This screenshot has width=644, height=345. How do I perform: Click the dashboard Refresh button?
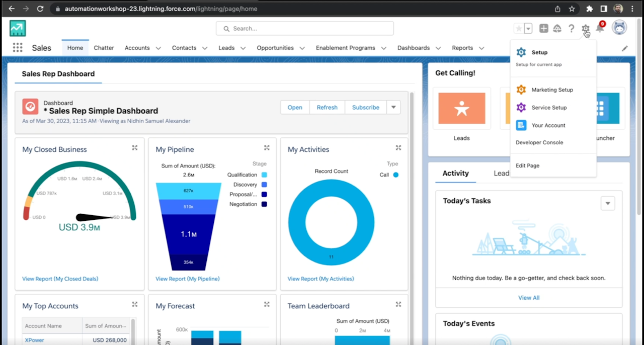(327, 107)
